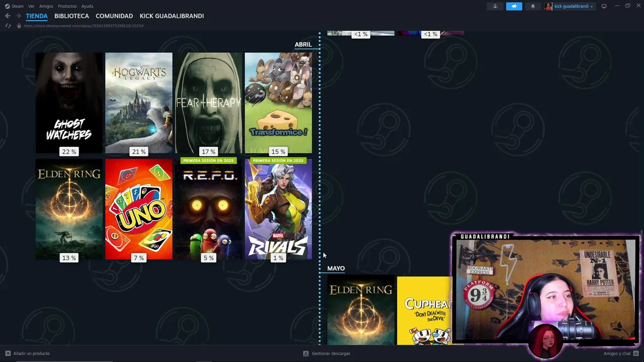The image size is (644, 362).
Task: Click the 21 % playtime badge
Action: 139,152
